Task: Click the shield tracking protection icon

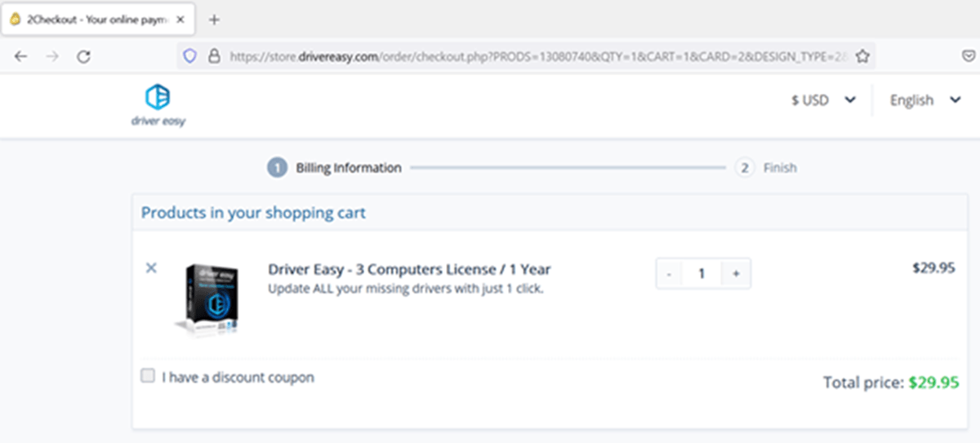Action: pyautogui.click(x=189, y=56)
